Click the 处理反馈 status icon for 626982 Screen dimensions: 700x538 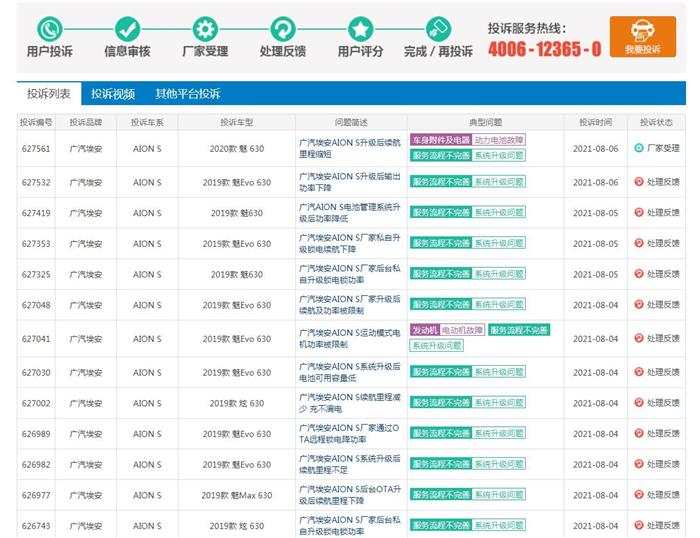pyautogui.click(x=639, y=464)
